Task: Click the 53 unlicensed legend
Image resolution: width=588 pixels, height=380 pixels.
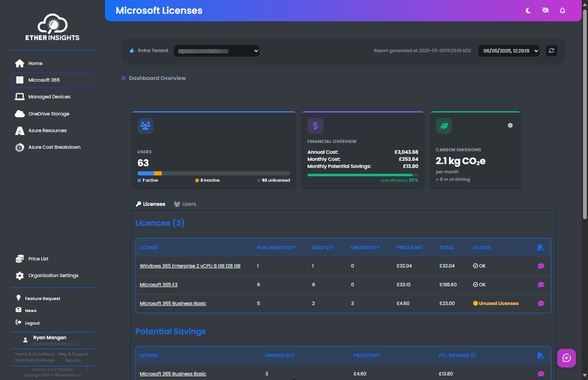Action: click(273, 180)
